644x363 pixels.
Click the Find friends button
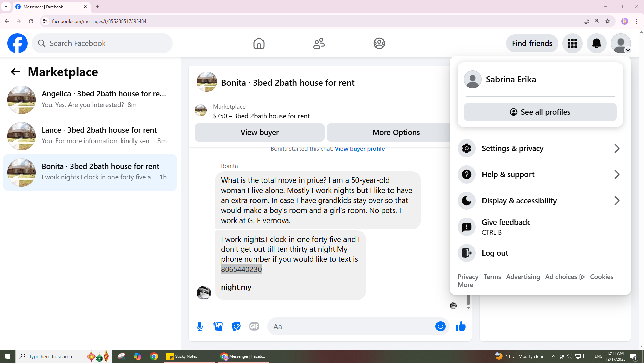pyautogui.click(x=532, y=43)
